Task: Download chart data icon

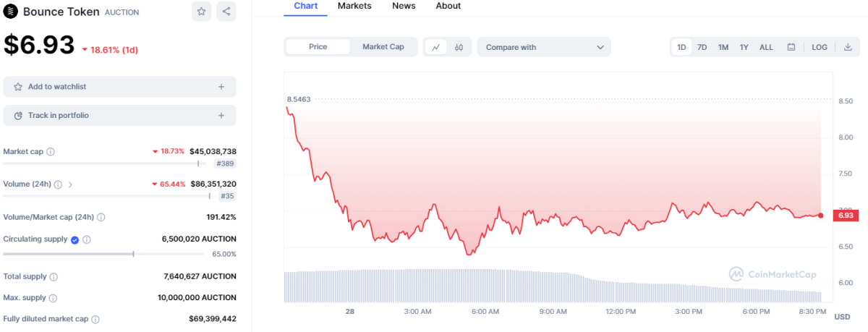Action: coord(848,47)
